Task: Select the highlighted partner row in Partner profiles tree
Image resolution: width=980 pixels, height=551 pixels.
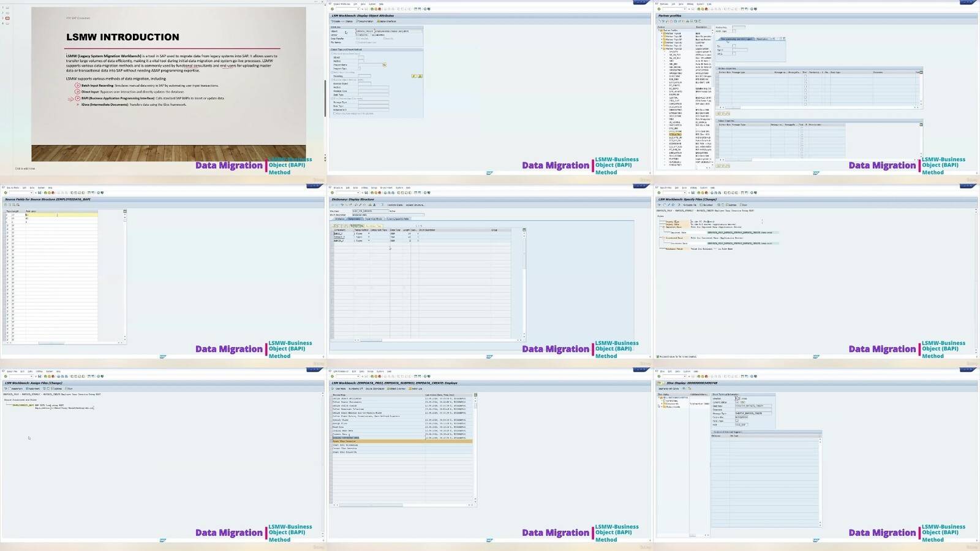Action: tap(675, 134)
